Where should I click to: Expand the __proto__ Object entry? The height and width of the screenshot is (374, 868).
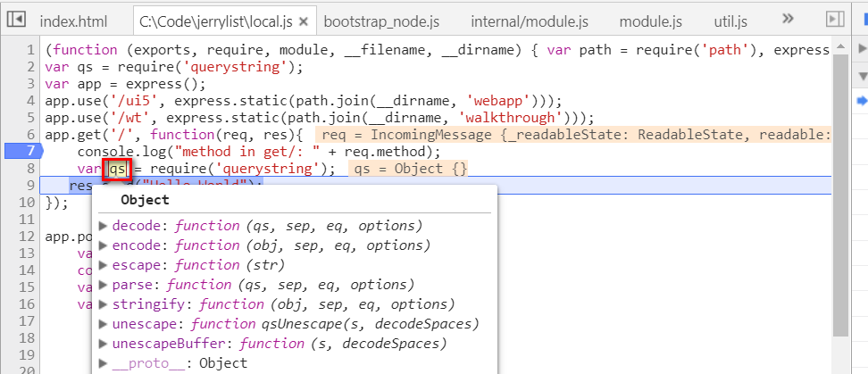click(103, 363)
